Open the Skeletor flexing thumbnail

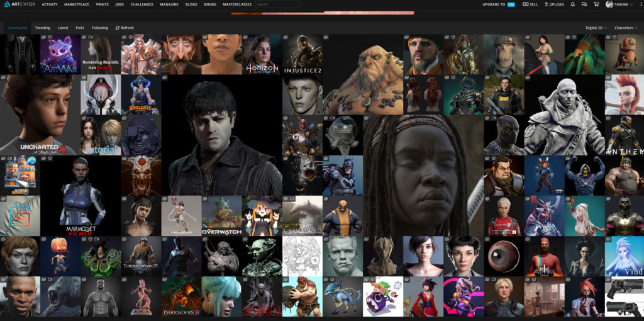tap(584, 175)
